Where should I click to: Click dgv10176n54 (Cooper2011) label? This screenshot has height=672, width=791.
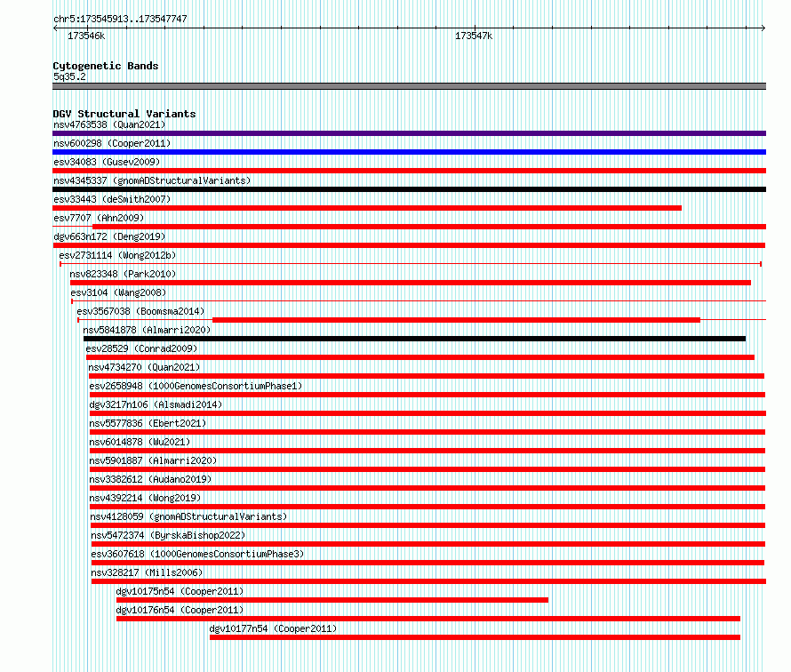180,610
